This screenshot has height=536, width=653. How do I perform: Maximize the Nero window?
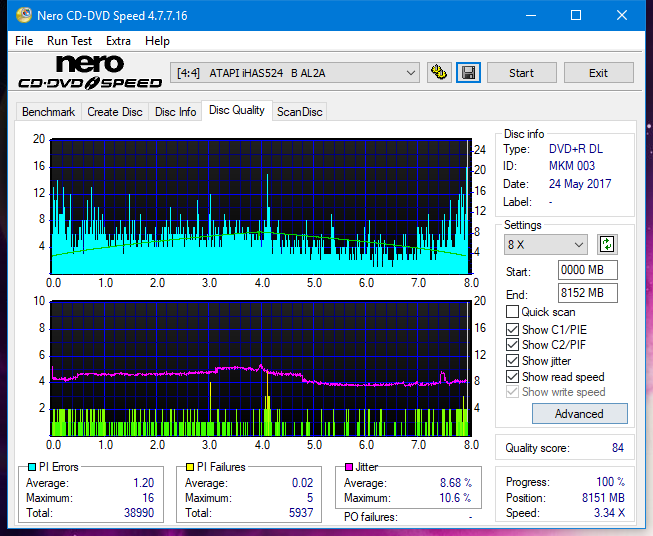pyautogui.click(x=576, y=15)
